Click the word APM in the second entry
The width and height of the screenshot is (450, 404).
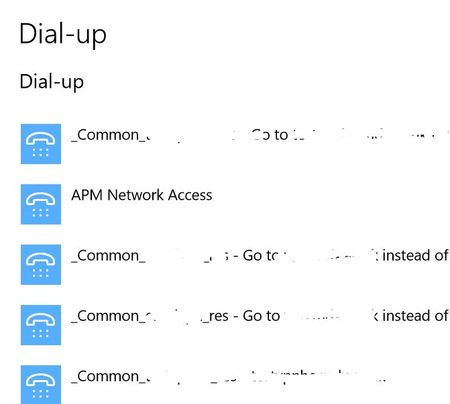[x=87, y=195]
